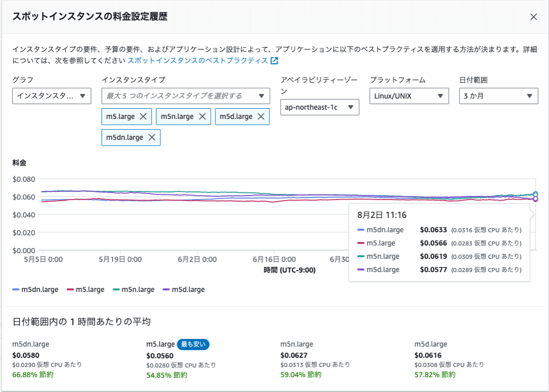The width and height of the screenshot is (549, 392).
Task: Click the $0.080 y-axis label
Action: 24,179
